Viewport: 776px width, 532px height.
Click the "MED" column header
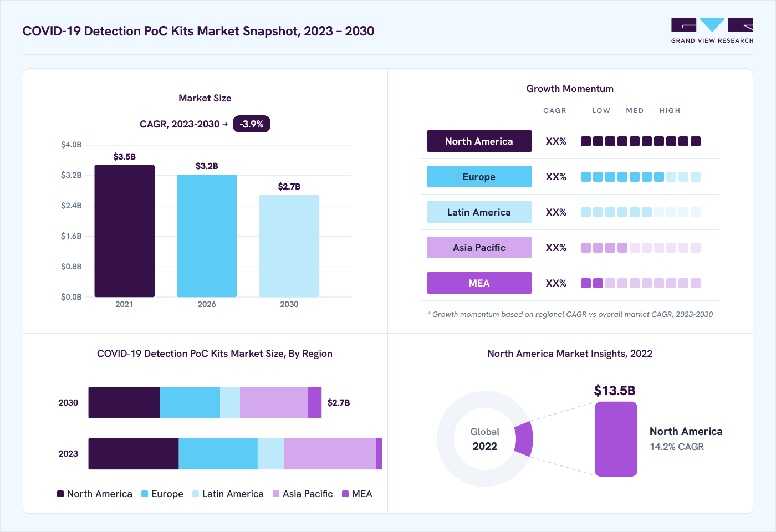635,111
